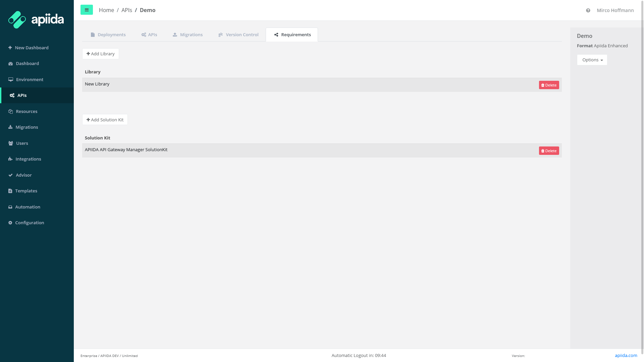The width and height of the screenshot is (644, 362).
Task: Click the help question mark icon
Action: [588, 10]
